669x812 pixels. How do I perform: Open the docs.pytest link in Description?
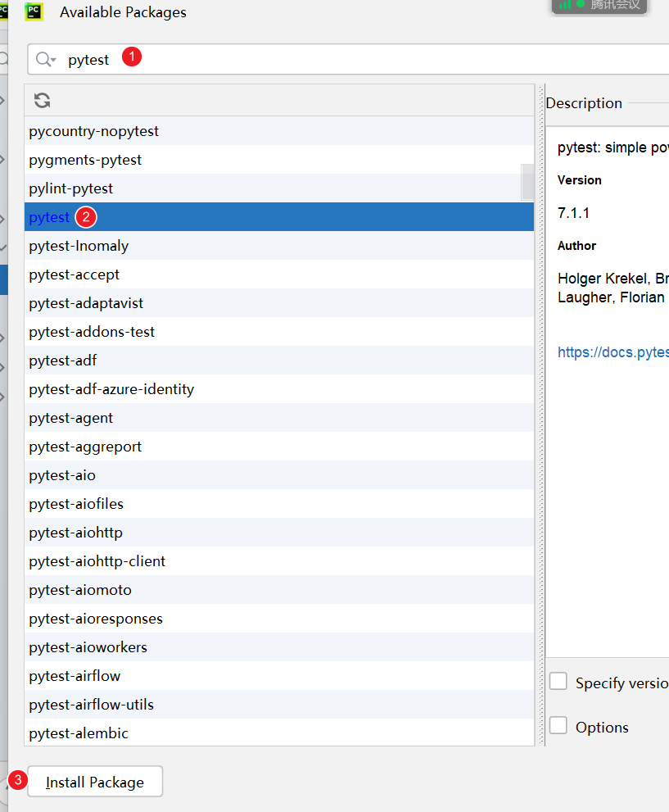[x=613, y=352]
